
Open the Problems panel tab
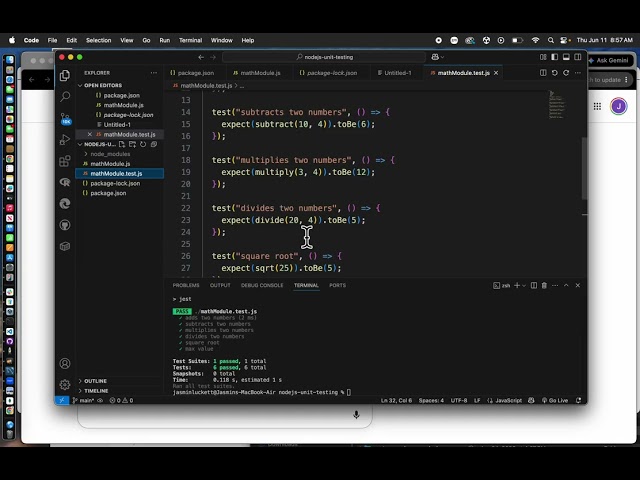186,285
